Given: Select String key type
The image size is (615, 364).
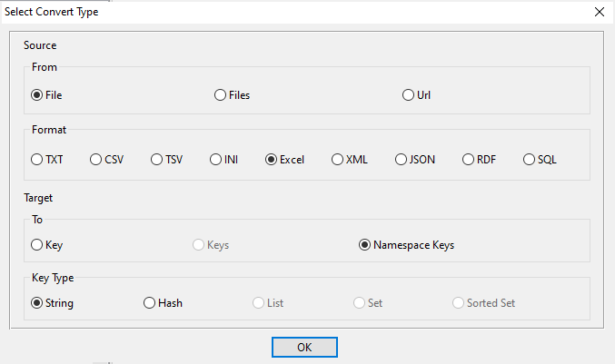Looking at the screenshot, I should [37, 303].
